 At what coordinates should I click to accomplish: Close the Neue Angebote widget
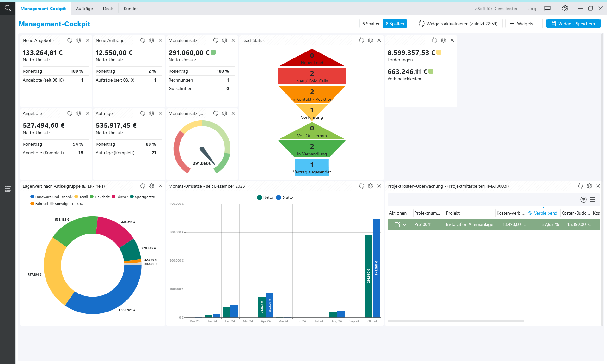click(88, 40)
